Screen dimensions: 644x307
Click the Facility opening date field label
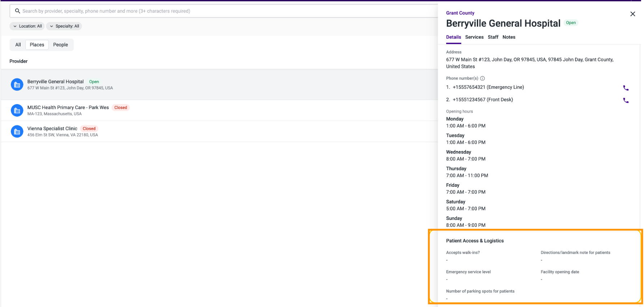pyautogui.click(x=560, y=272)
